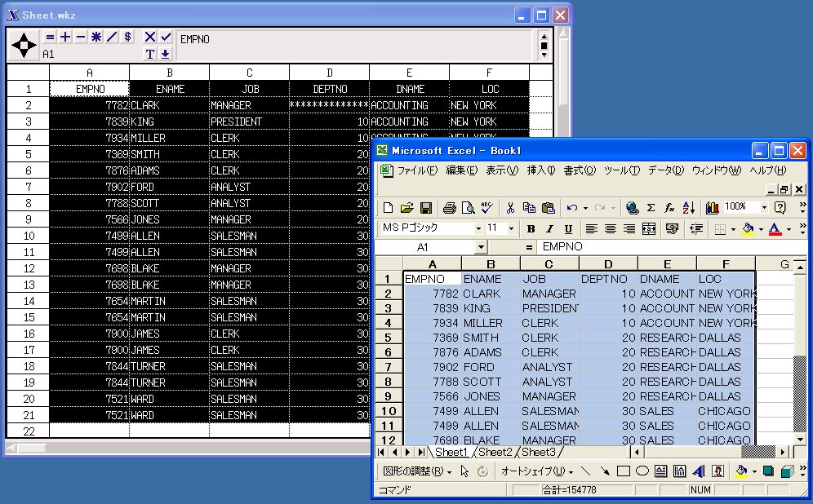Open the MS Pゴシック font name dropdown
This screenshot has width=813, height=504.
(478, 229)
